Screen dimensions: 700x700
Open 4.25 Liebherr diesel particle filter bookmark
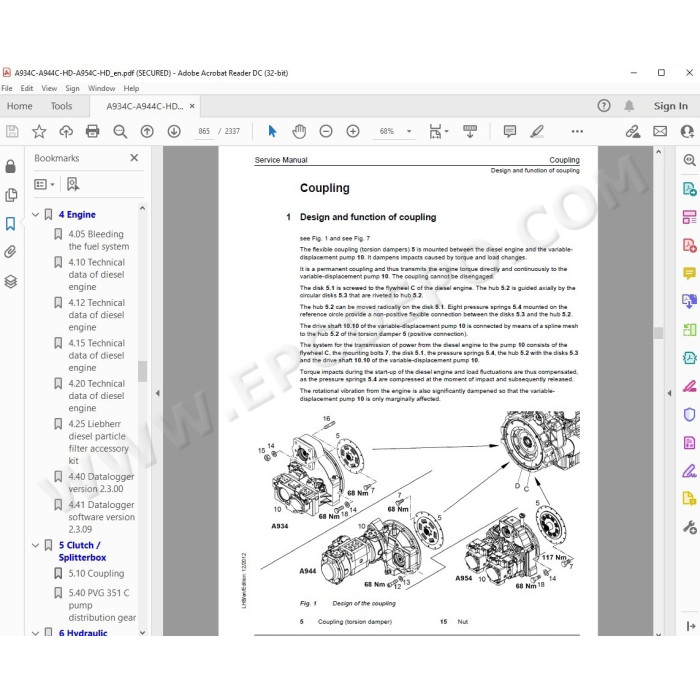pos(99,442)
